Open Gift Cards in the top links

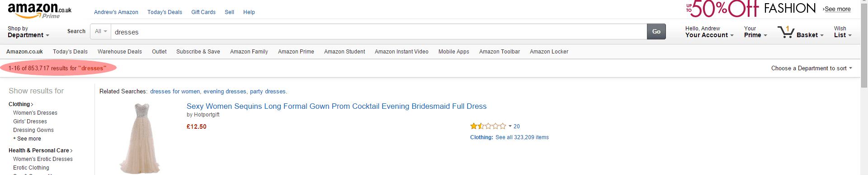[203, 12]
